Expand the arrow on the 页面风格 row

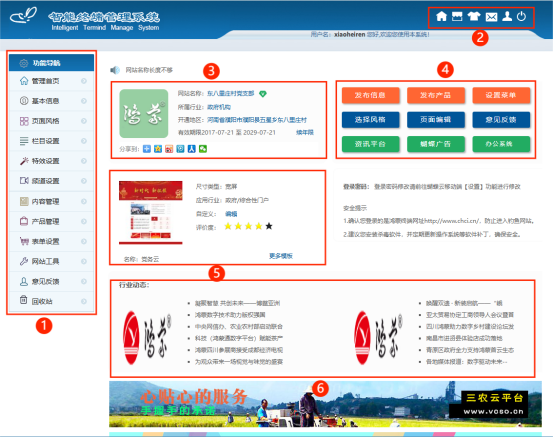pos(84,121)
